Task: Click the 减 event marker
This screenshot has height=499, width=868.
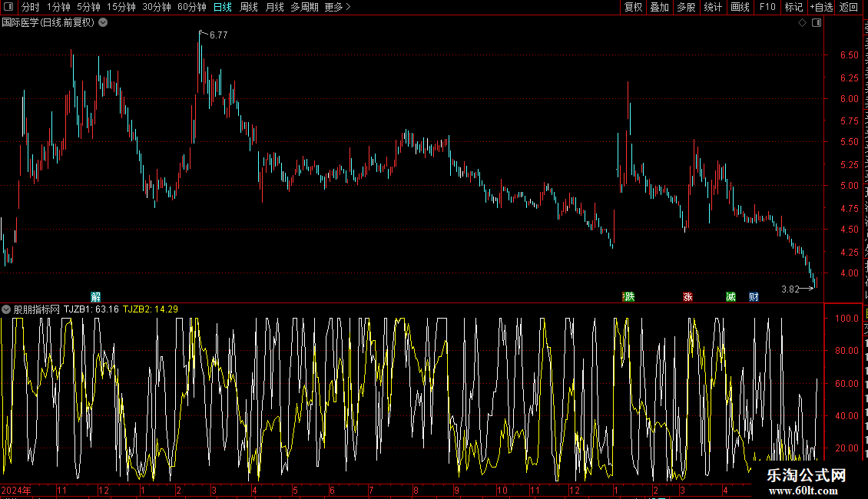Action: 731,297
